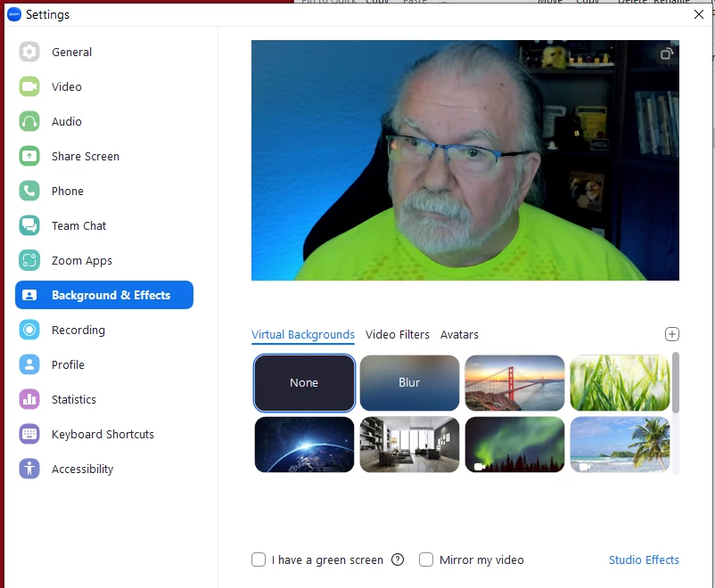Click the Phone handset icon

pos(29,191)
